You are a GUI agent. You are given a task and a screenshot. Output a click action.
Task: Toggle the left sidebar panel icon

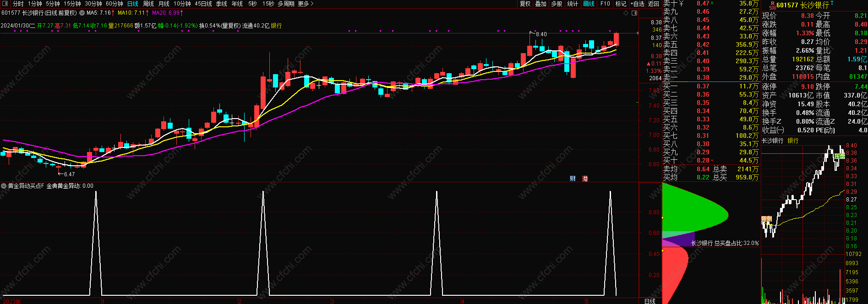click(x=5, y=4)
